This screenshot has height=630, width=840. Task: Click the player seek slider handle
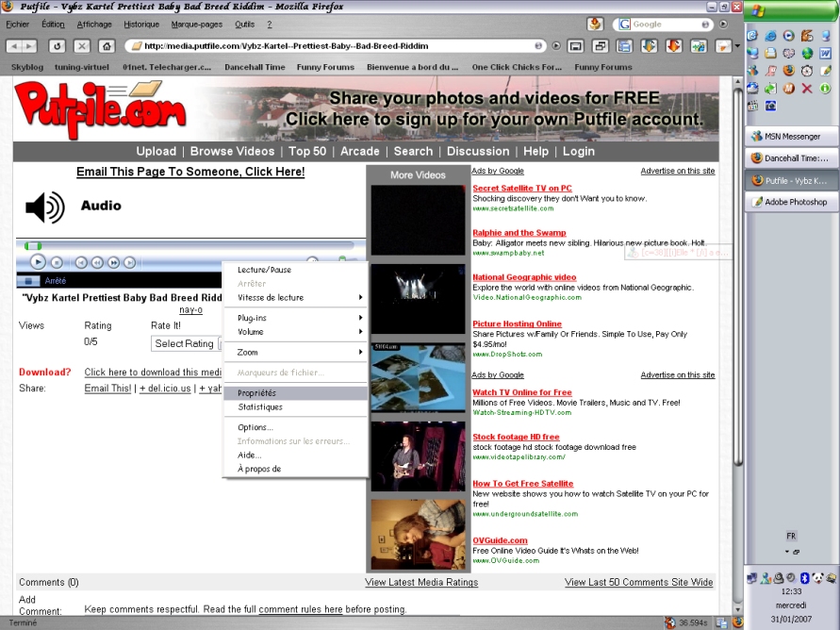tap(33, 246)
